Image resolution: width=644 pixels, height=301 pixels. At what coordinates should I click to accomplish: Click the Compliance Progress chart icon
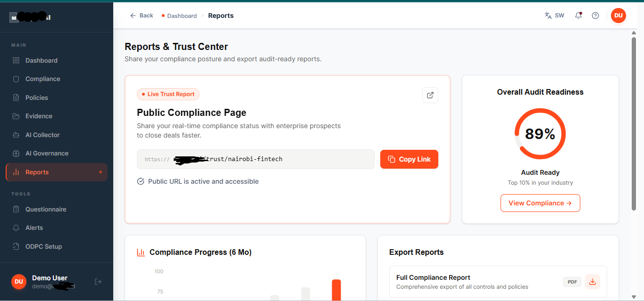(x=141, y=252)
